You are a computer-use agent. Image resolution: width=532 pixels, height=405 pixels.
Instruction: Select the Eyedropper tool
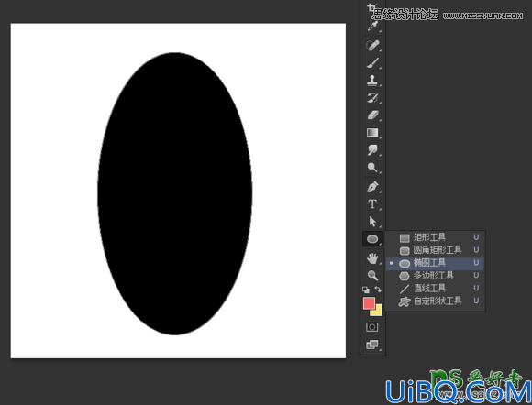[x=372, y=27]
